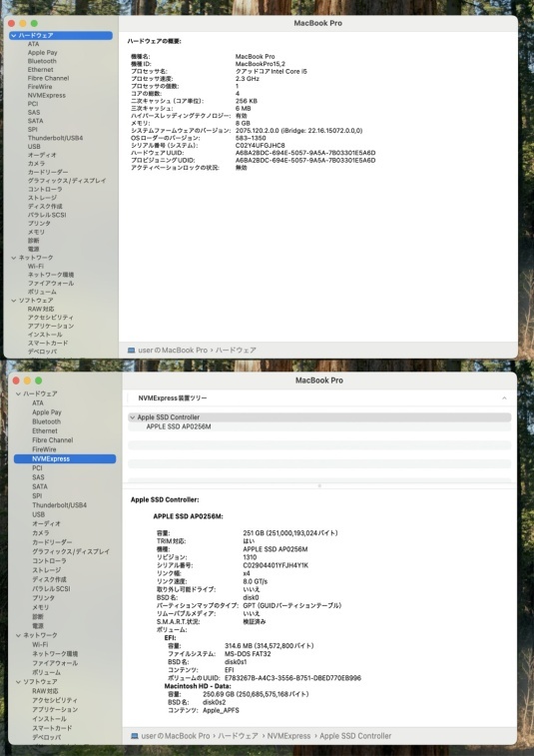Select ストレージ in hardware overview window sidebar
Screen dimensions: 534x756
[x=42, y=198]
